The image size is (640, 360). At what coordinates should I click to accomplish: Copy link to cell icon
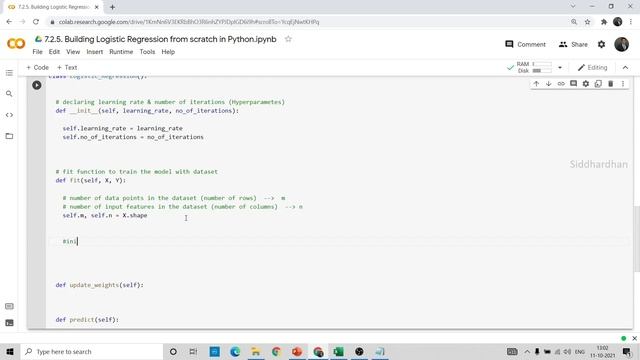coord(561,84)
